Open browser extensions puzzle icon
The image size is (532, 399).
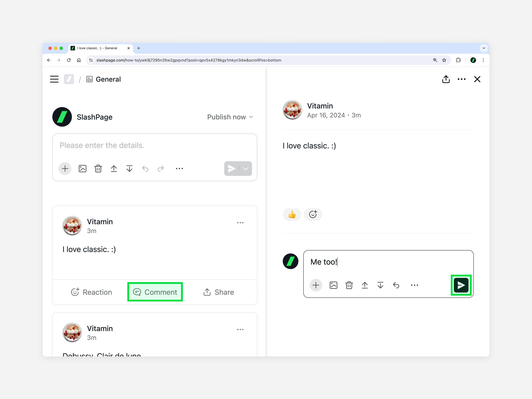[x=458, y=60]
